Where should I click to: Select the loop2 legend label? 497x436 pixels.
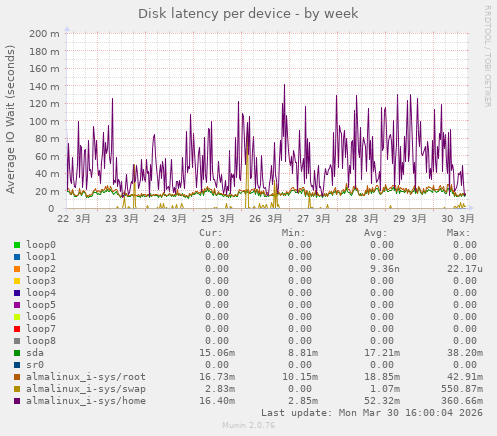41,269
